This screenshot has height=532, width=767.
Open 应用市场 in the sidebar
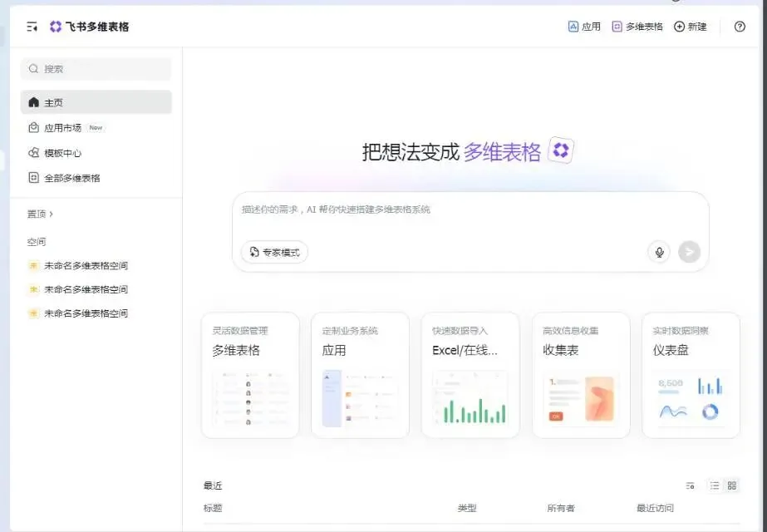pos(96,128)
